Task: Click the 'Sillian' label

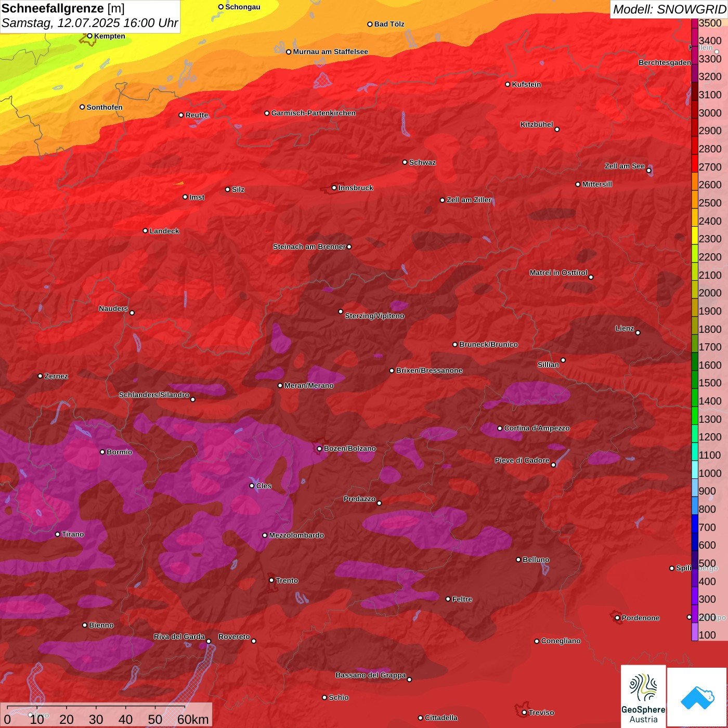Action: pyautogui.click(x=549, y=365)
